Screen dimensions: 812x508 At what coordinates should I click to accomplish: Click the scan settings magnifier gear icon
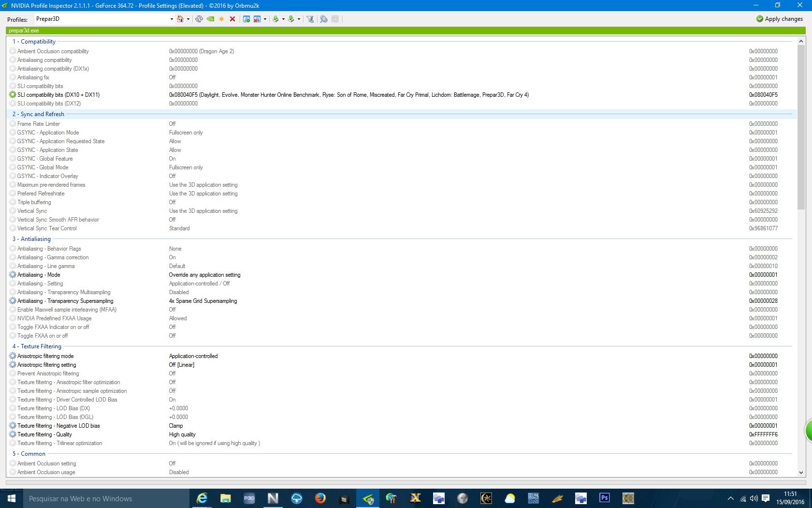point(323,19)
